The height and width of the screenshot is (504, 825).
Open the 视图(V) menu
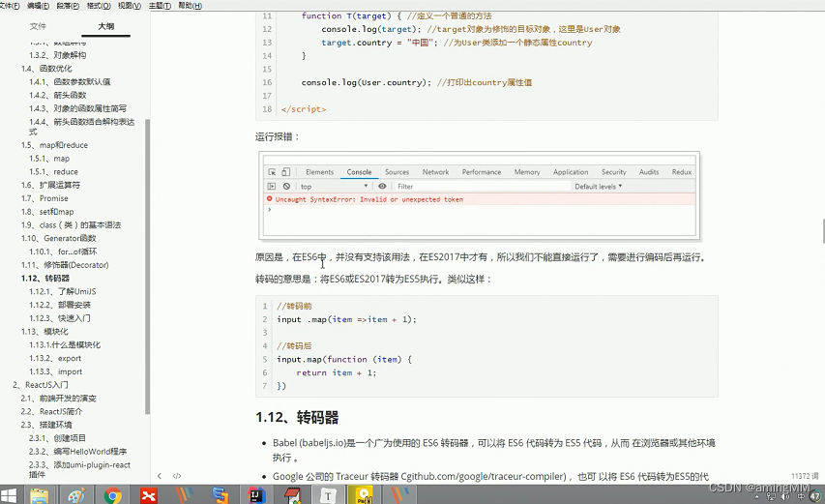click(130, 5)
